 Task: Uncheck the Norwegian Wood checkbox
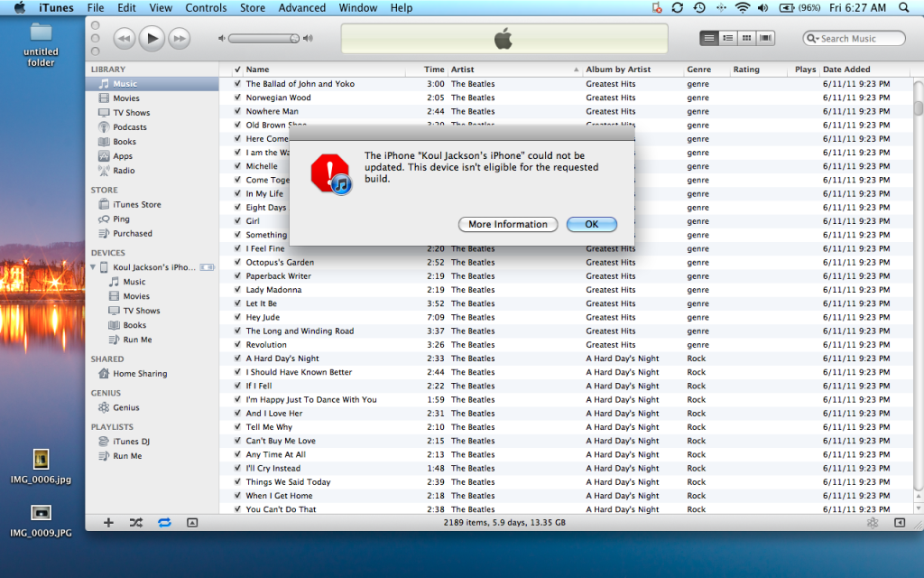click(237, 98)
